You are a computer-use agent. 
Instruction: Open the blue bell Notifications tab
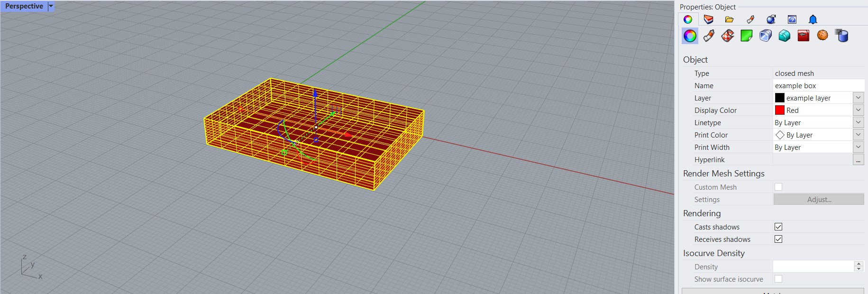coord(813,19)
